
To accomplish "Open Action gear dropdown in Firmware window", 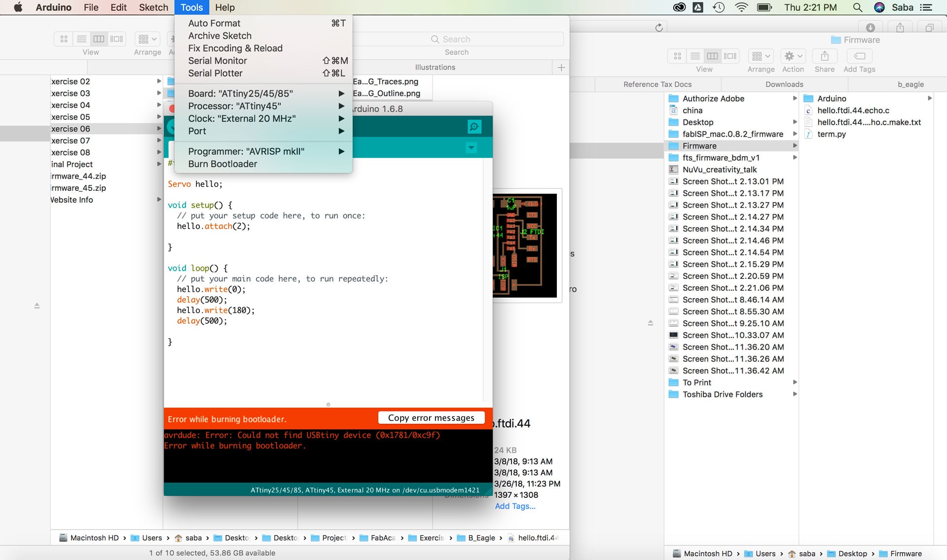I will [794, 56].
